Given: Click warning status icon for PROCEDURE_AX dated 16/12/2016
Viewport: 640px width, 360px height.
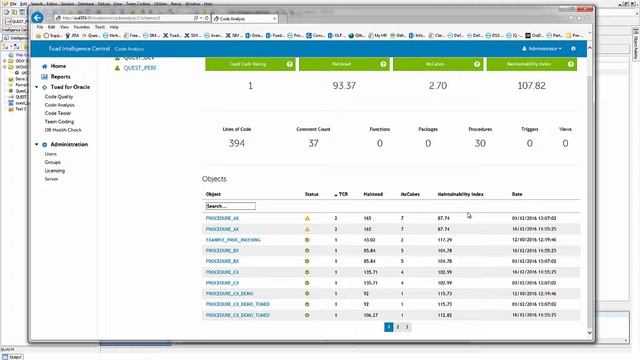Looking at the screenshot, I should coord(307,229).
